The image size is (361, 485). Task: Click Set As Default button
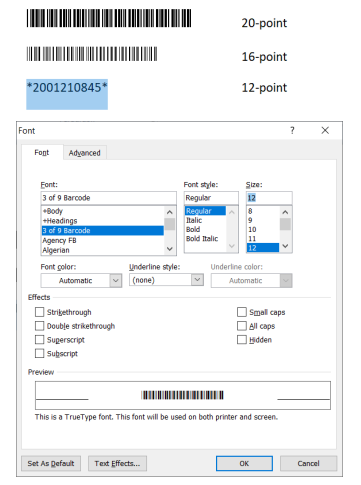[x=51, y=463]
